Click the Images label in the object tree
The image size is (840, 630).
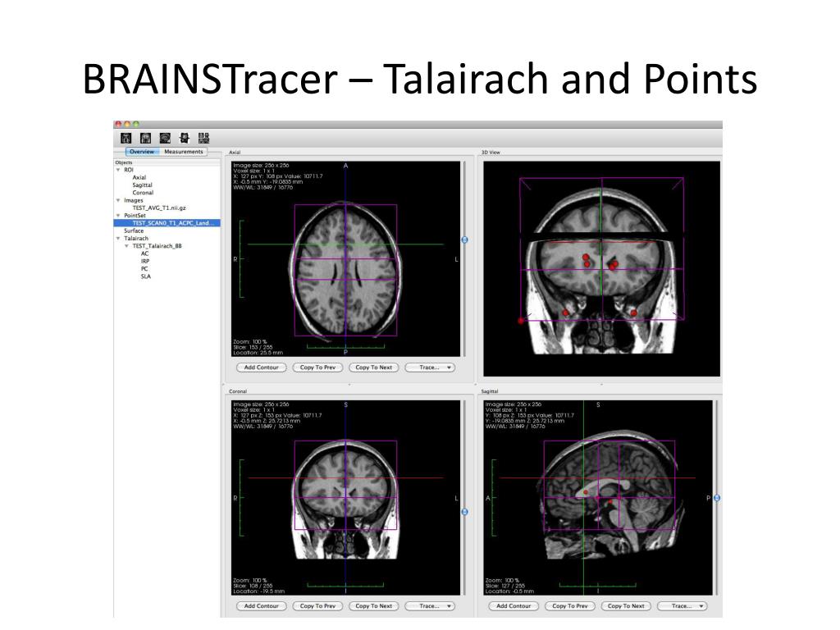coord(134,200)
